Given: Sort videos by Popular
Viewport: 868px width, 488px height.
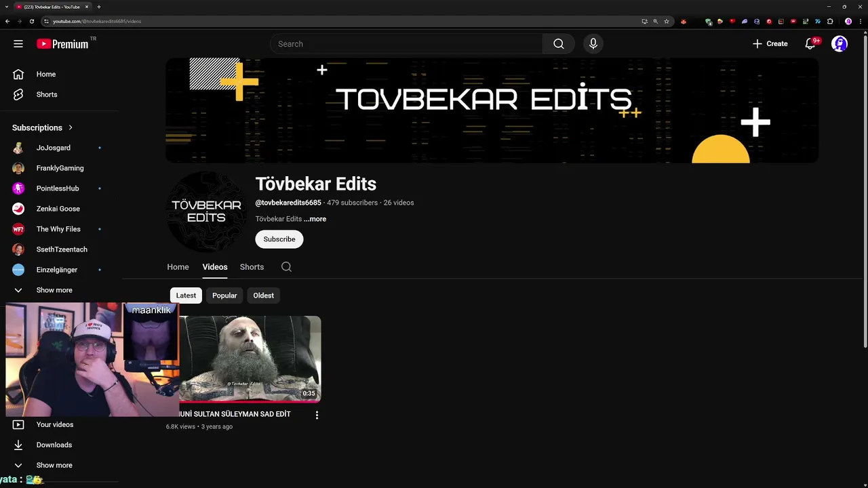Looking at the screenshot, I should [x=224, y=296].
